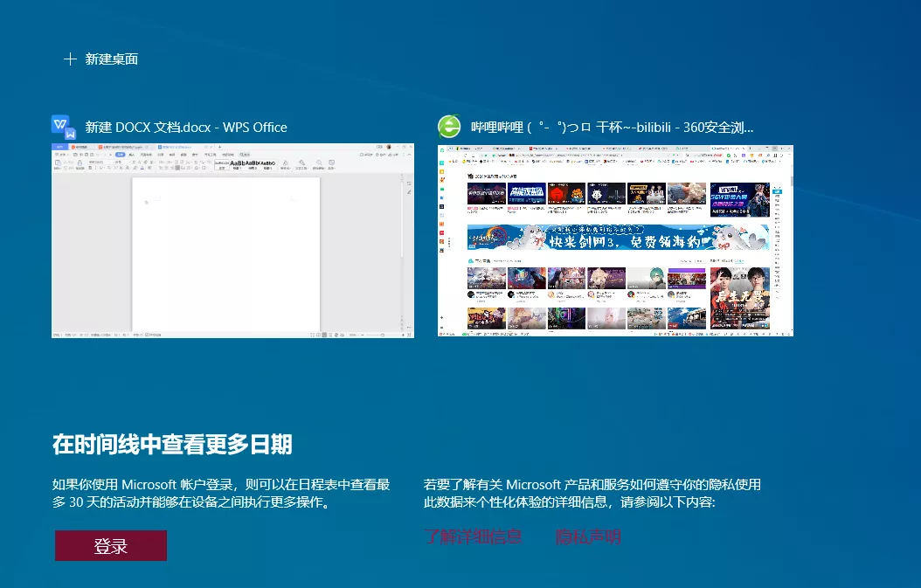Click the 新建桌面 label
The height and width of the screenshot is (588, 921).
[x=112, y=59]
